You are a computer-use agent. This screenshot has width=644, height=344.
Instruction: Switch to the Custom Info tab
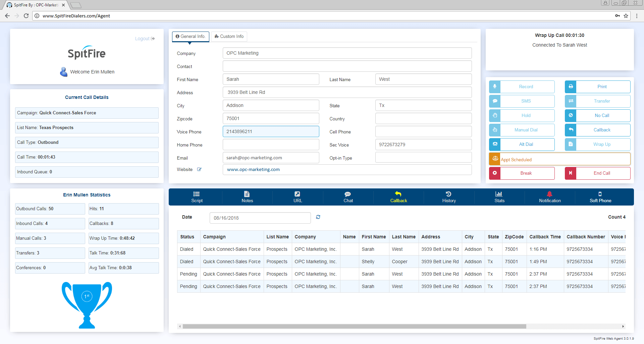click(229, 37)
